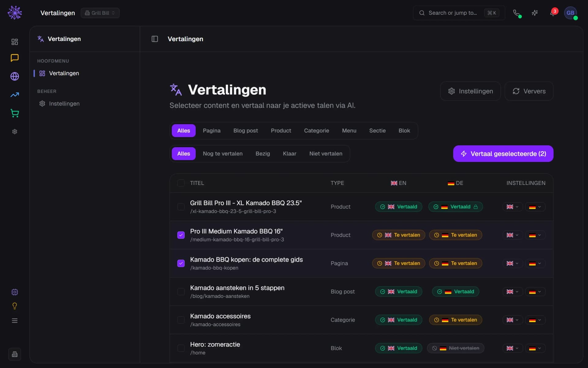The image size is (588, 368).
Task: Toggle the sidebar panel collapse icon
Action: [155, 39]
